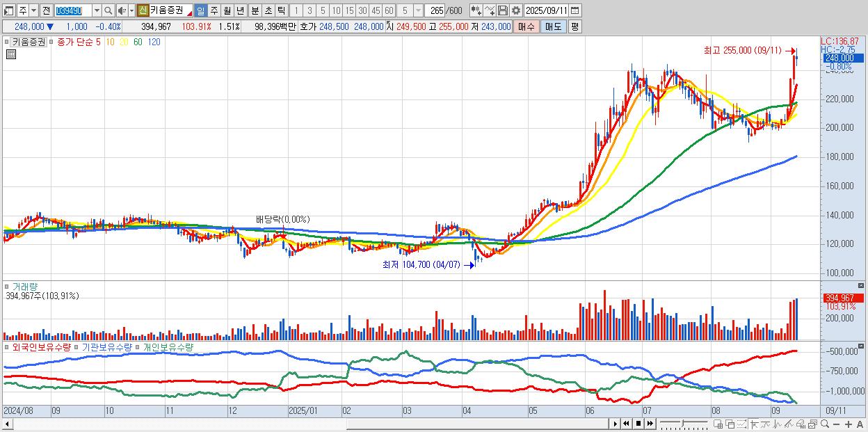Select the 30 interval button
The image size is (868, 432).
pyautogui.click(x=362, y=10)
